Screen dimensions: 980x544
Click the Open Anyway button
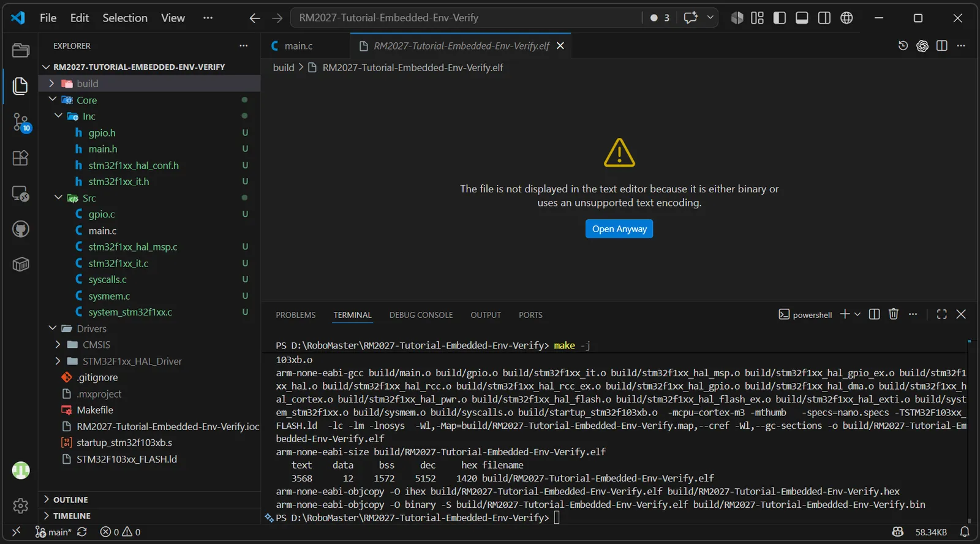click(x=619, y=229)
